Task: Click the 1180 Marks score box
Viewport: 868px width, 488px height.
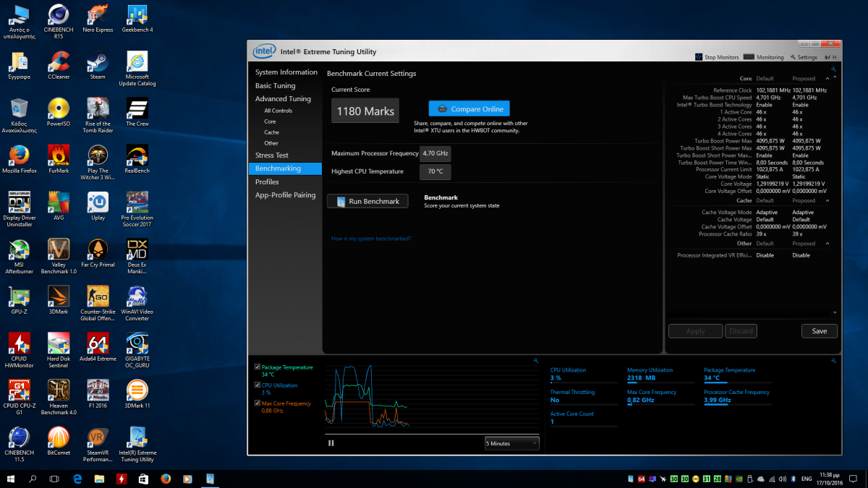Action: pos(365,111)
